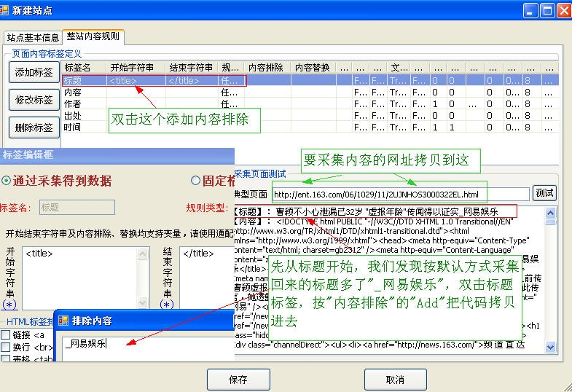Screen dimensions: 572x392
Task: Click the 典型页面 URL input field
Action: coord(401,194)
